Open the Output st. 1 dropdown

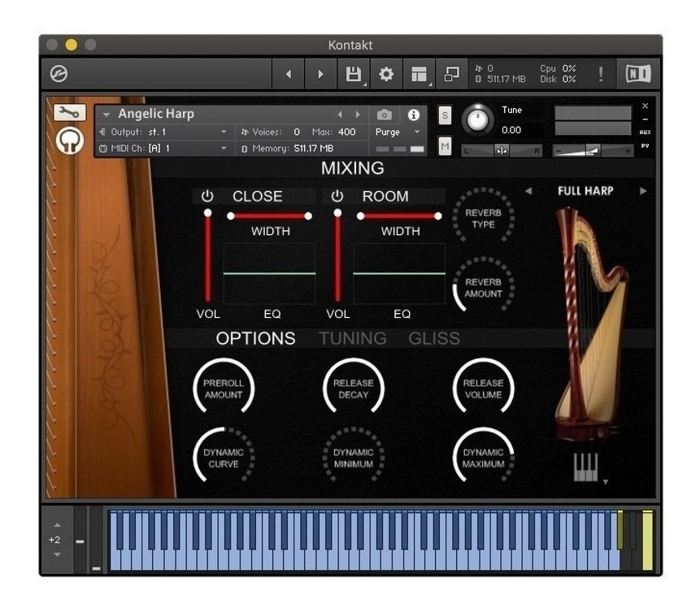(x=163, y=133)
